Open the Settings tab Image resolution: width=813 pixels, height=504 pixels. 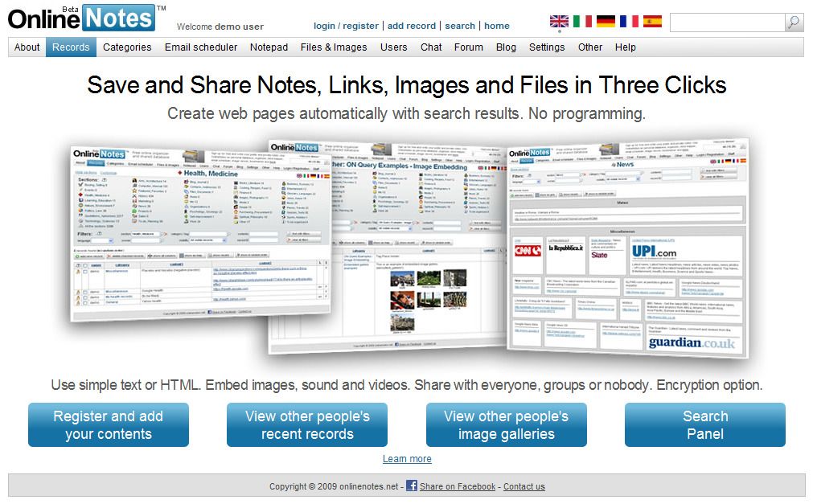547,47
